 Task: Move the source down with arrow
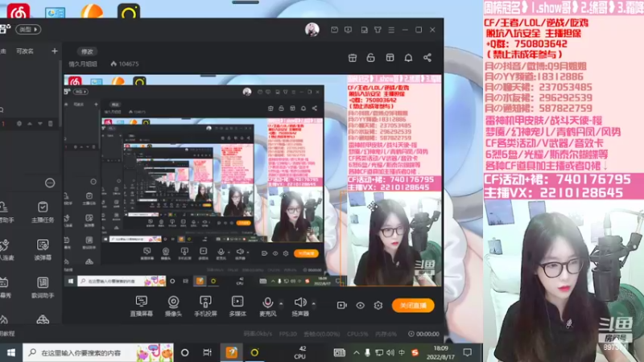39,124
